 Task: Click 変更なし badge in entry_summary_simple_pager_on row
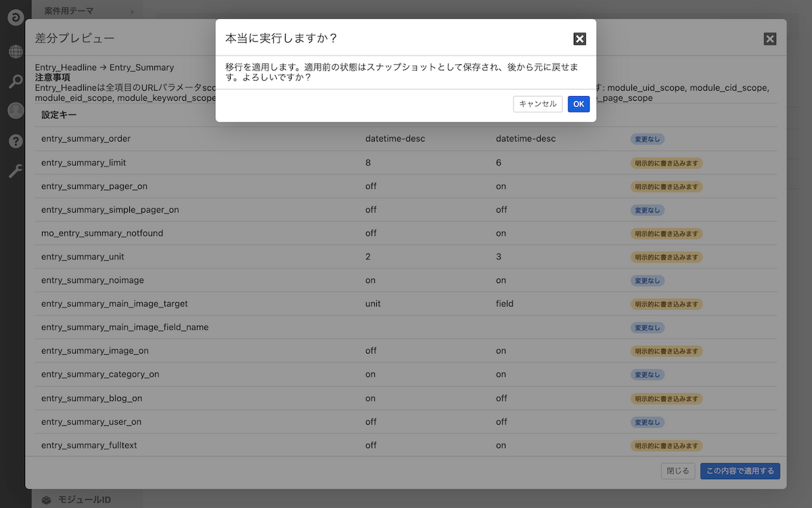pos(648,210)
